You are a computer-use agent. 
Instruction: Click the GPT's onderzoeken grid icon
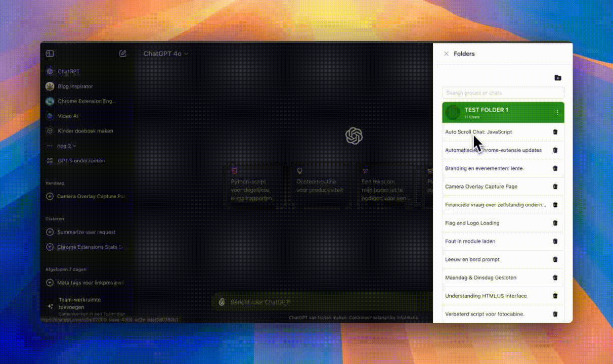(50, 160)
